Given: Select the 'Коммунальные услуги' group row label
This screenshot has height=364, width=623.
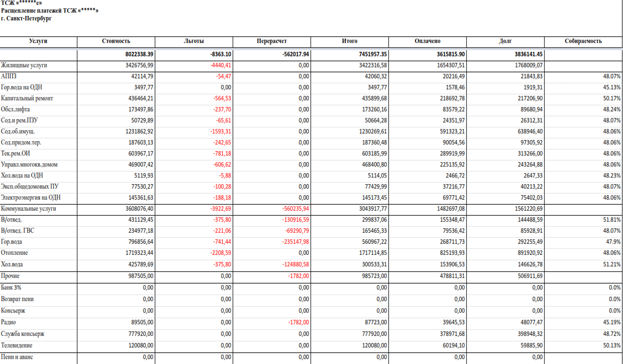Looking at the screenshot, I should click(29, 209).
